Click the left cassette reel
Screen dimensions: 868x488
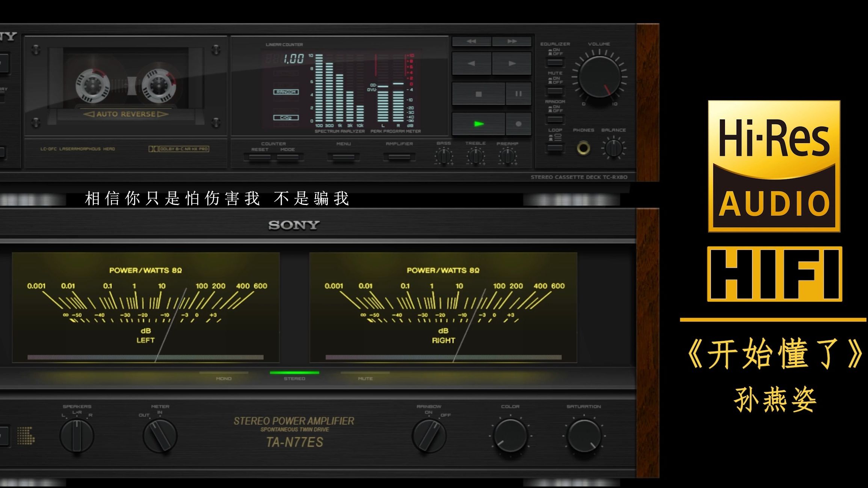coord(92,86)
